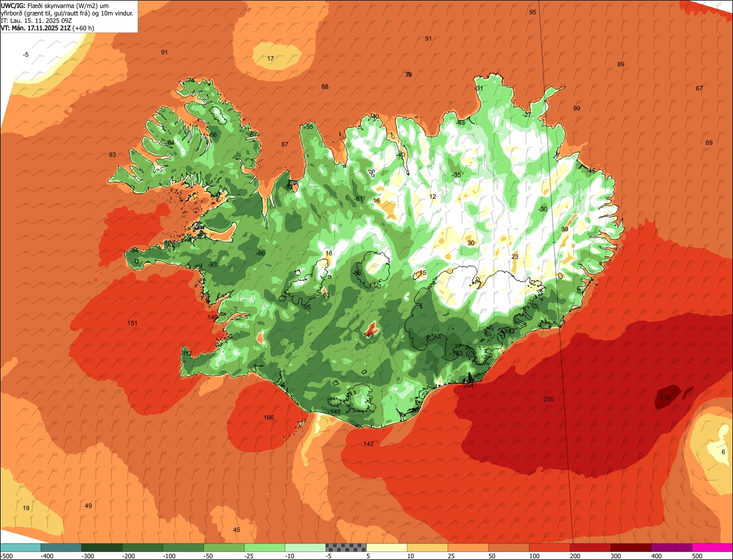733x560 pixels.
Task: Click the 87 value in the northwest bay
Action: click(x=285, y=144)
